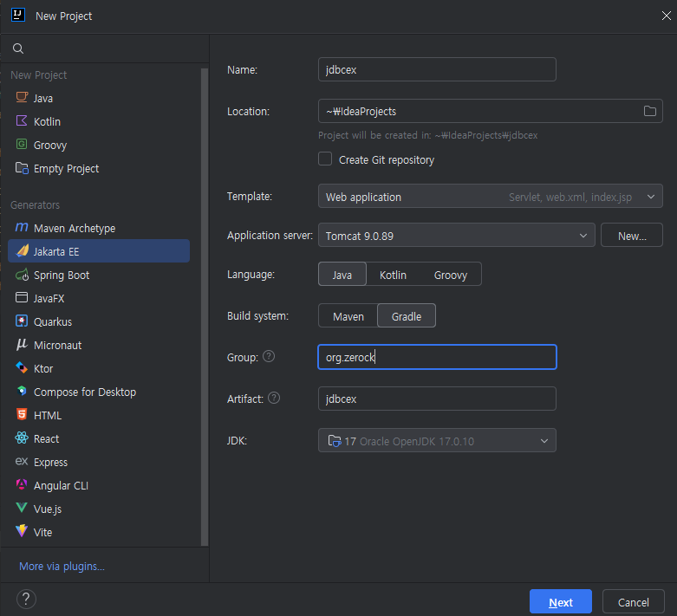Click the Jakarta EE sail icon

click(x=22, y=250)
